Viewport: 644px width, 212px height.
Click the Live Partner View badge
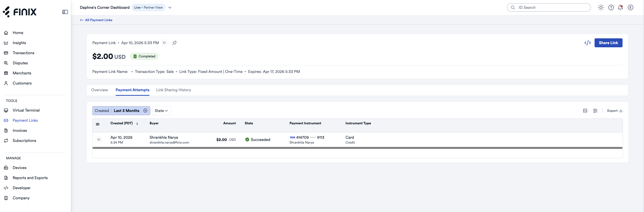click(x=149, y=7)
